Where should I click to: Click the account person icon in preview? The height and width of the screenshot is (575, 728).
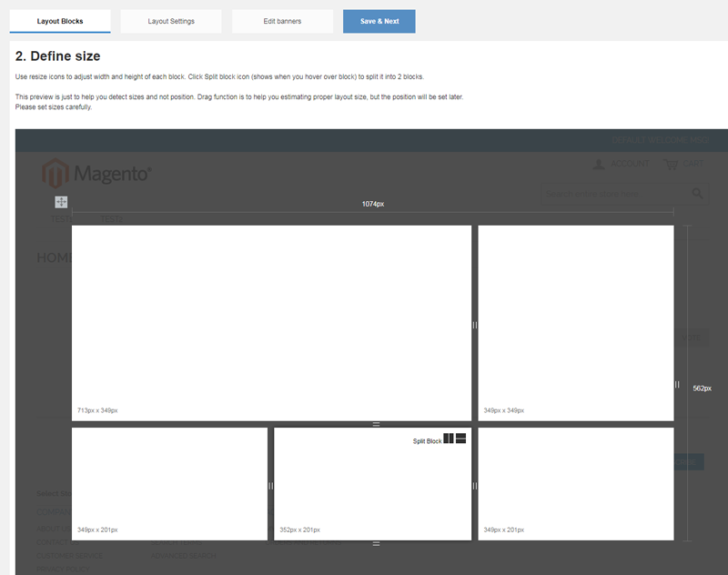coord(599,165)
